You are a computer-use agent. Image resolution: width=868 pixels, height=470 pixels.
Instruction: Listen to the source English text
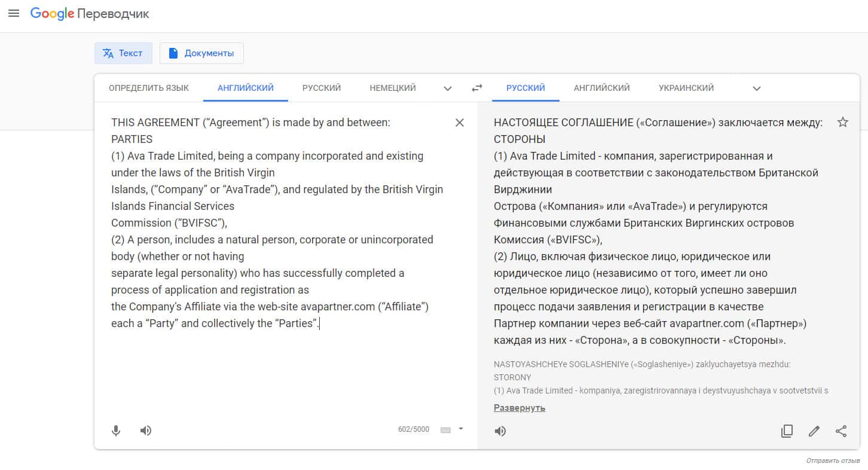pos(146,431)
